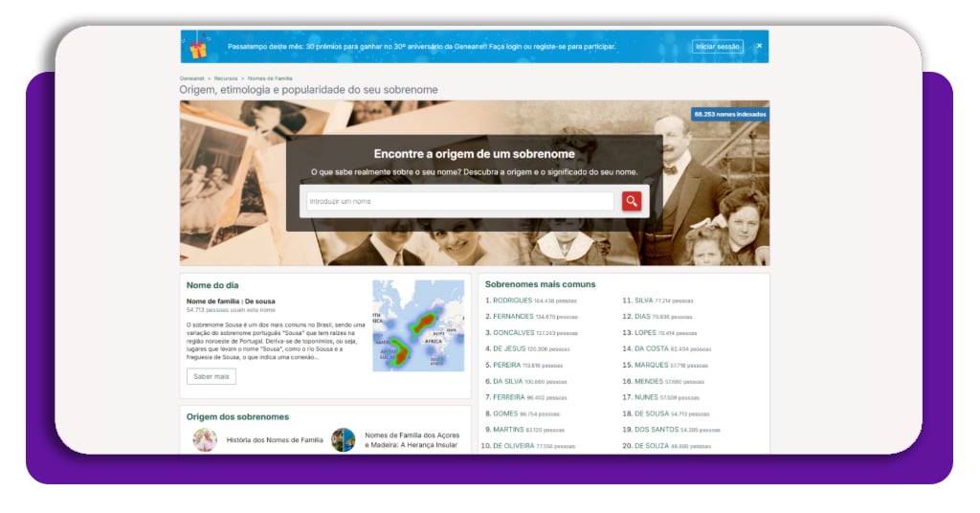This screenshot has width=980, height=513.
Task: Select the DE OLIVEIRA surname link
Action: tap(514, 446)
